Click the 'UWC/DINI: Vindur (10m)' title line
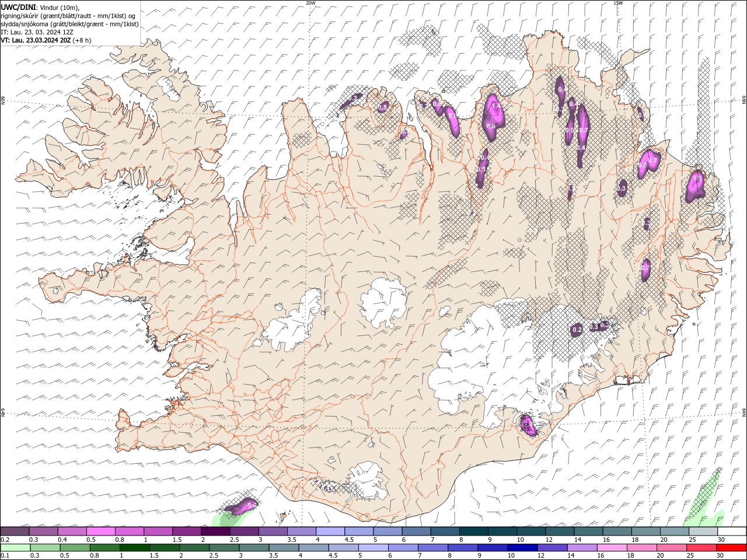 coord(40,7)
